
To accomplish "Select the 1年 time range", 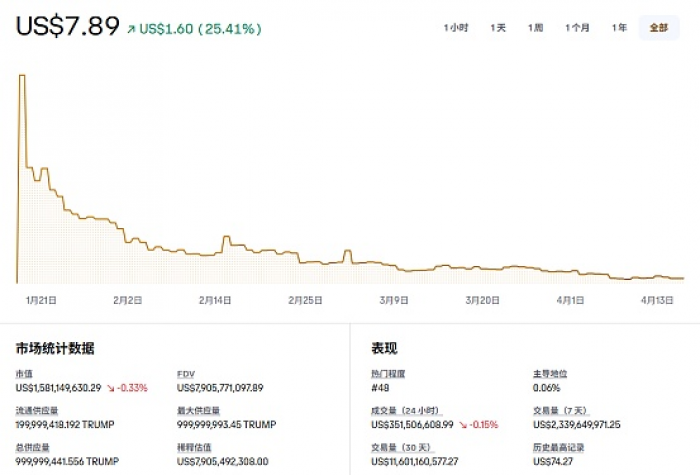I will pyautogui.click(x=620, y=28).
